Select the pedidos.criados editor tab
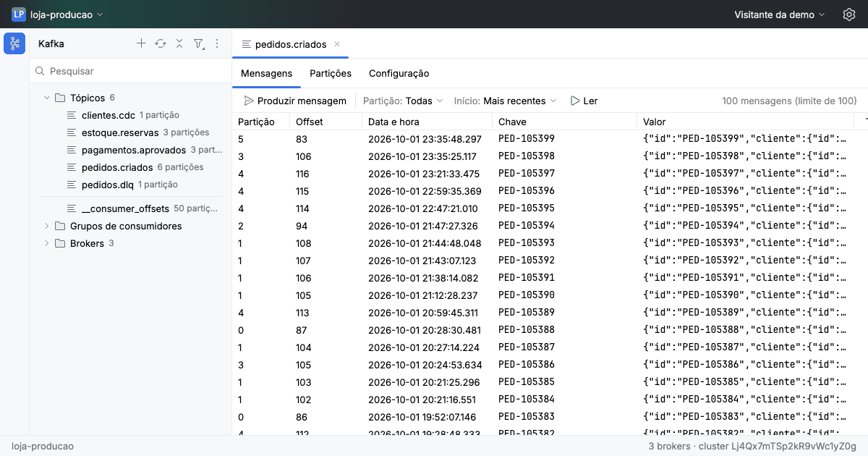This screenshot has width=868, height=456. tap(291, 44)
